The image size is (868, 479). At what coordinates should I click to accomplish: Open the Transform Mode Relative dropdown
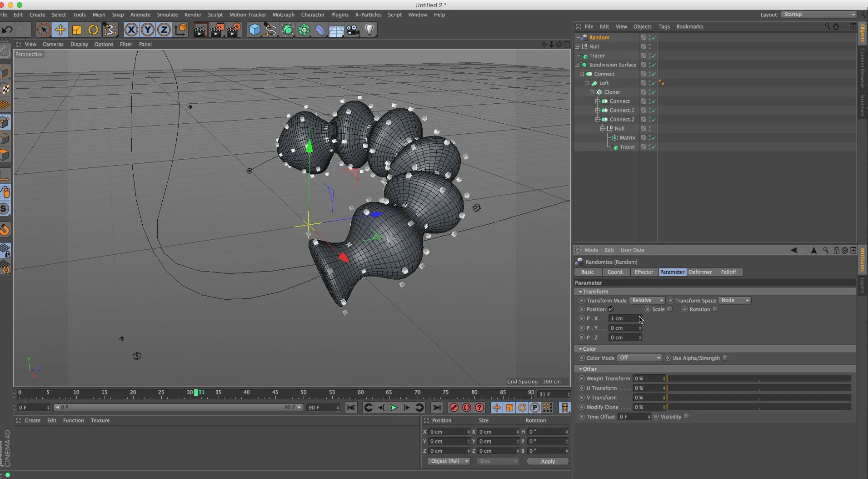pos(647,300)
